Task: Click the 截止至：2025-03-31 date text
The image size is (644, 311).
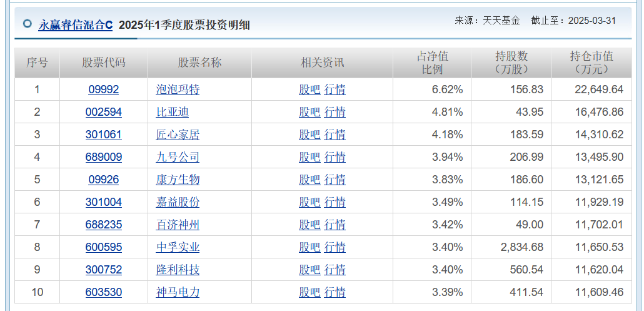Action: (x=573, y=21)
